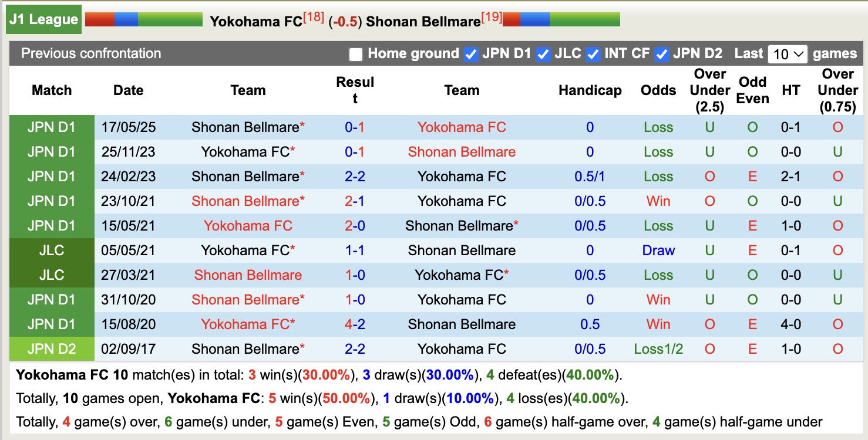Open Shonan Bellmare link in the 25/11/23 row
Screen dimensions: 868x440
tap(462, 151)
